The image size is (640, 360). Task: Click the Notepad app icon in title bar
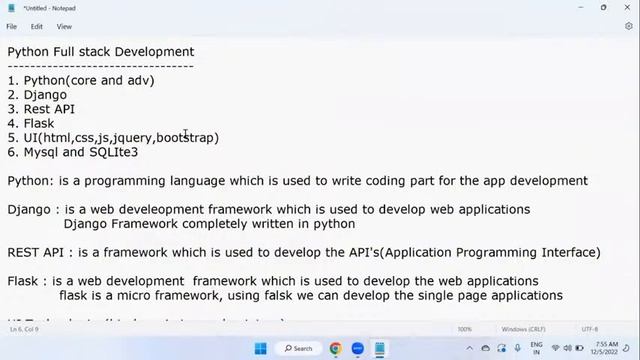(x=11, y=8)
